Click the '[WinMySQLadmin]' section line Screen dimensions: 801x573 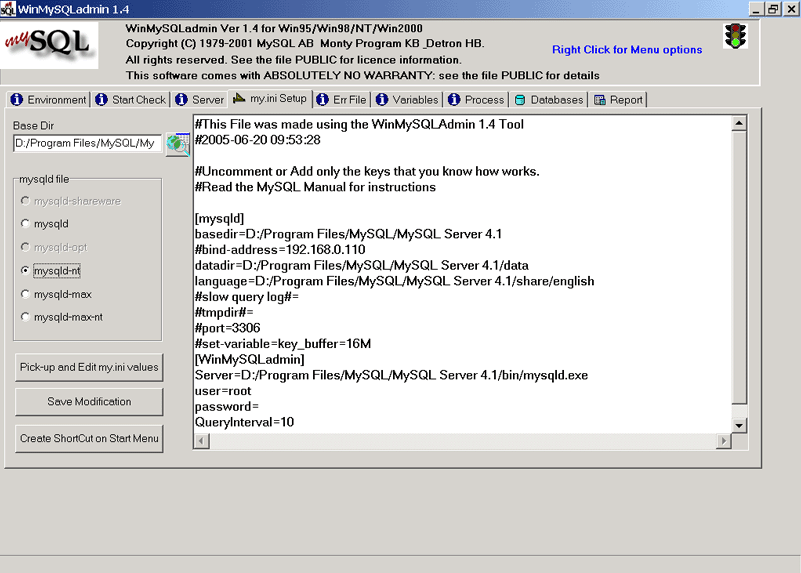[x=249, y=360]
